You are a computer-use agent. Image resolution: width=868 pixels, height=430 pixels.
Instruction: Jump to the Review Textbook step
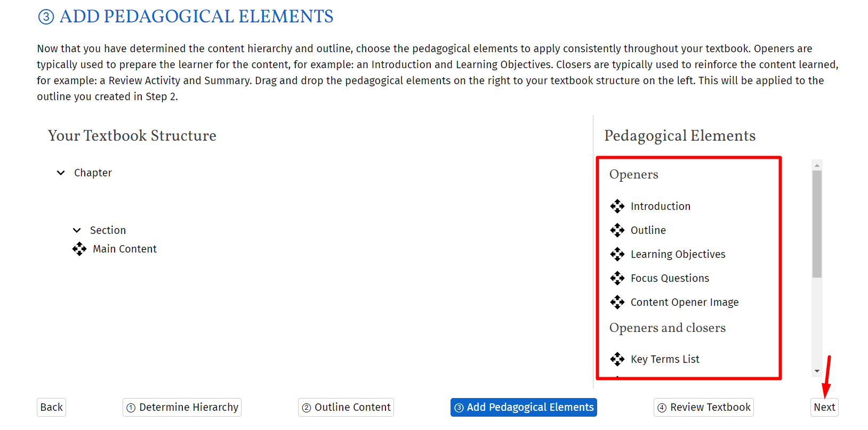pyautogui.click(x=704, y=407)
